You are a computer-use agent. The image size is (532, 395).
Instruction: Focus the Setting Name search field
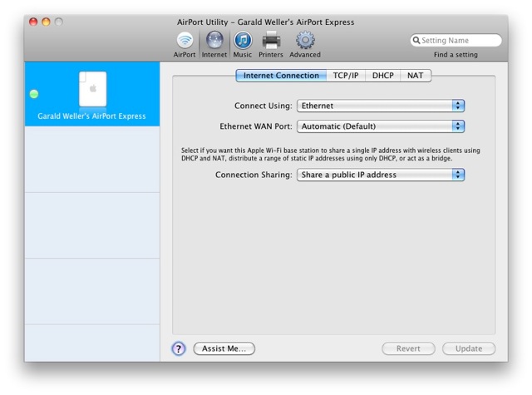point(456,40)
